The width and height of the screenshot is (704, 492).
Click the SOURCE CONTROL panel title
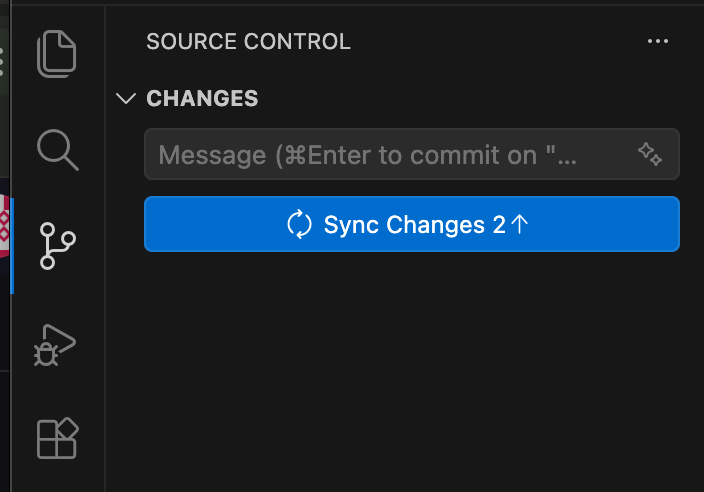(x=248, y=41)
